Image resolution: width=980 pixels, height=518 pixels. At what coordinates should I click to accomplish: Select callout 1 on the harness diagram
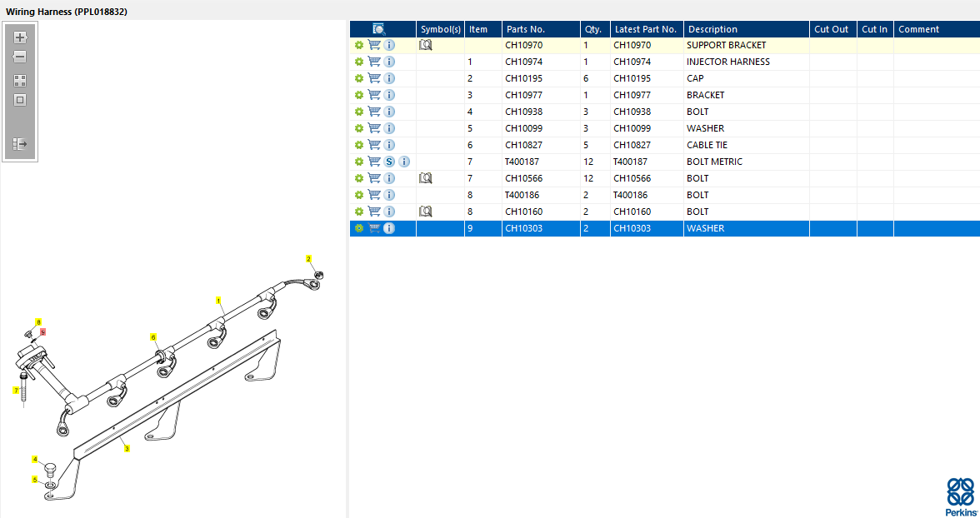[x=218, y=301]
